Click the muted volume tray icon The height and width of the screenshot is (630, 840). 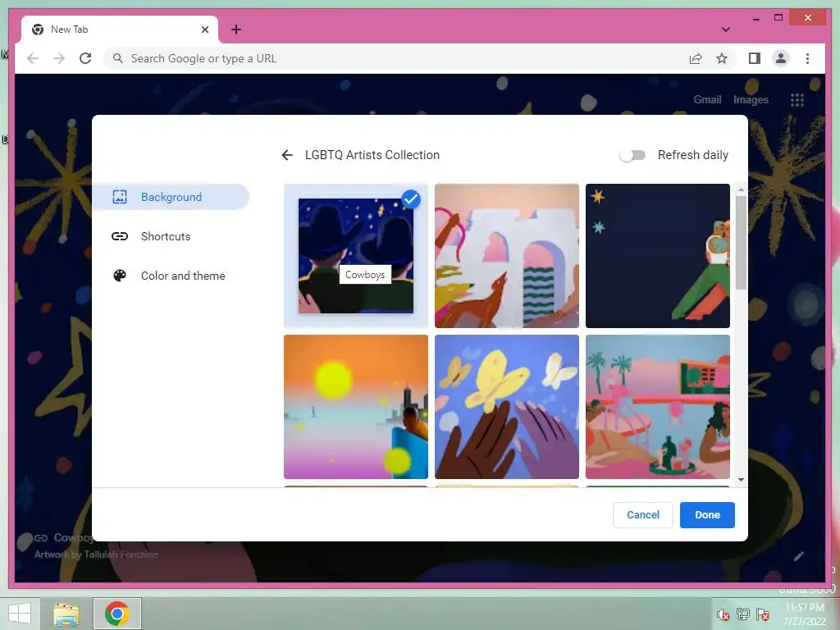(724, 614)
